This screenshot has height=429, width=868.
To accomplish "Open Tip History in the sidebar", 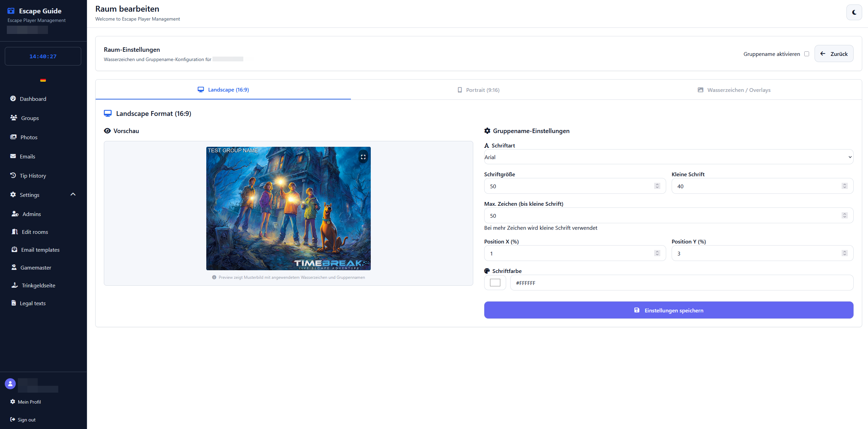I will coord(33,176).
